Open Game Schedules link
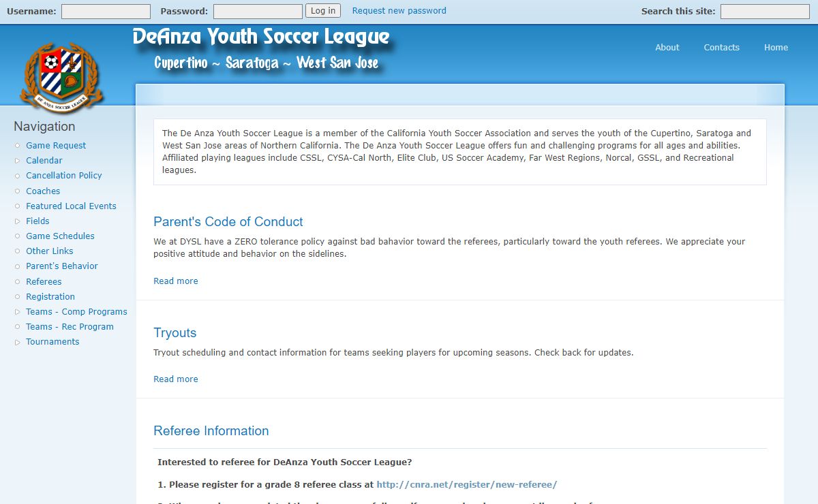The width and height of the screenshot is (818, 504). [x=60, y=236]
